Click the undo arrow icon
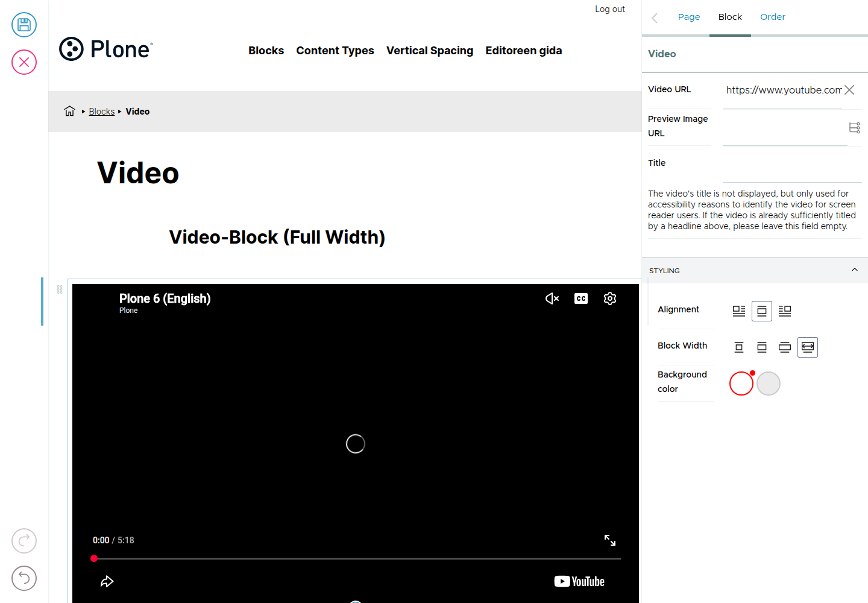The width and height of the screenshot is (868, 603). point(24,578)
